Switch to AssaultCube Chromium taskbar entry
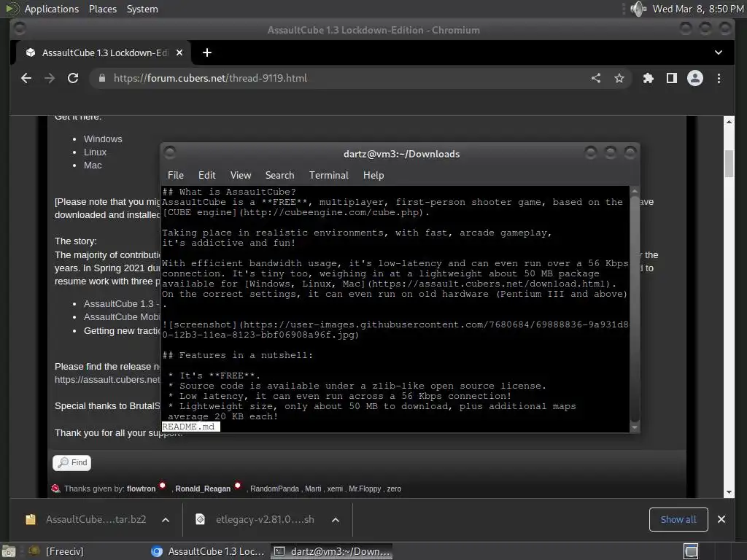The image size is (747, 560). coord(207,551)
